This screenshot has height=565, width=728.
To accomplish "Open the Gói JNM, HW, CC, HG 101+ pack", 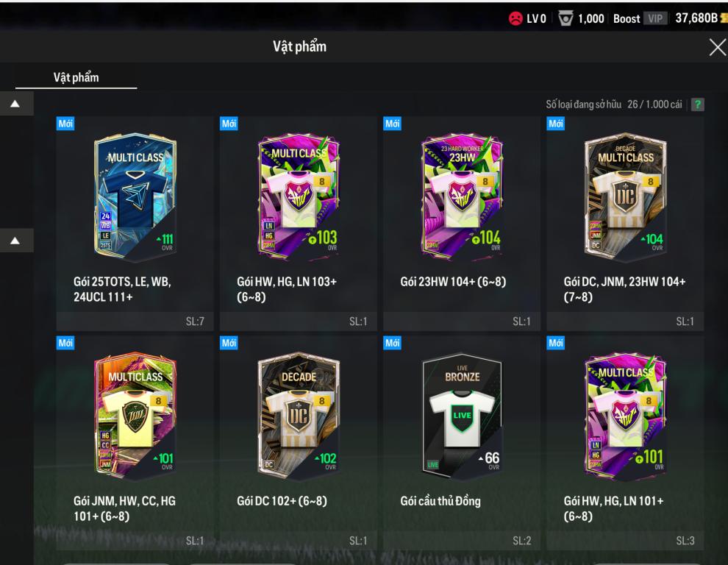I will 135,443.
